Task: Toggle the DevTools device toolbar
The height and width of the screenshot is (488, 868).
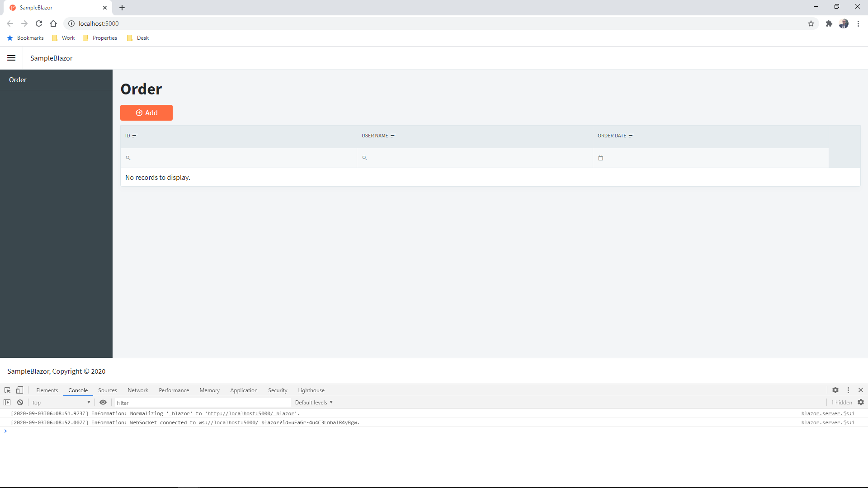Action: pos(19,390)
